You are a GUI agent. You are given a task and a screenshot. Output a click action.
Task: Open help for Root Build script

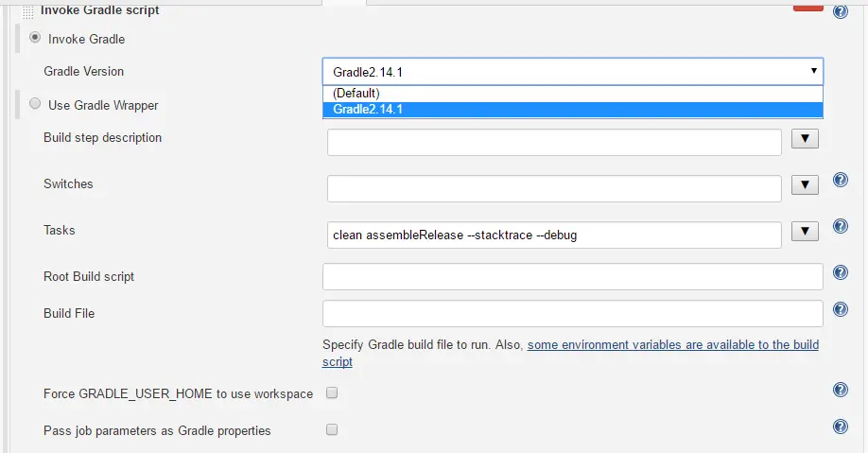tap(840, 272)
